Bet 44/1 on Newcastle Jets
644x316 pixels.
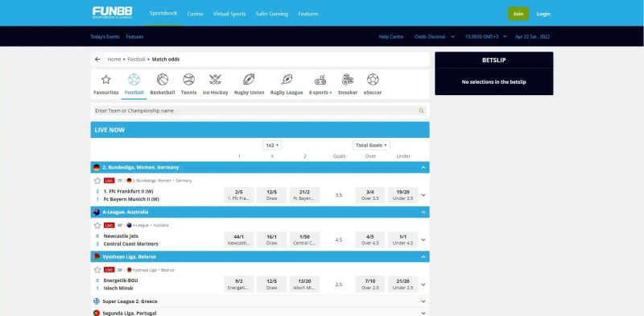pyautogui.click(x=239, y=240)
